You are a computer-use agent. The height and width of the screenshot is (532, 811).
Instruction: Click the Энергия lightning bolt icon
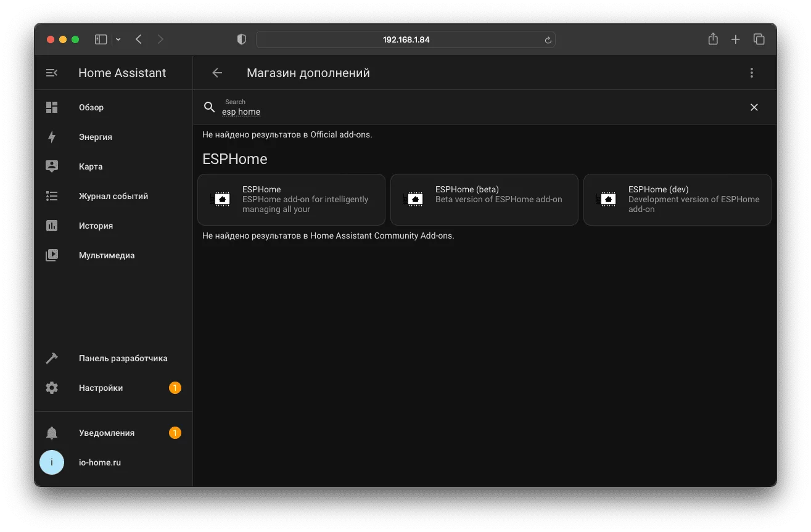point(52,137)
